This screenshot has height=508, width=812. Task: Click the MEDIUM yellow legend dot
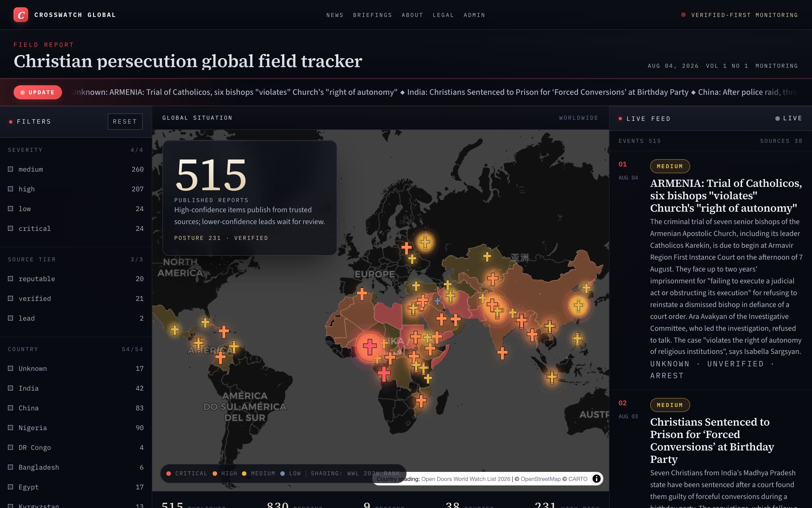tap(244, 473)
